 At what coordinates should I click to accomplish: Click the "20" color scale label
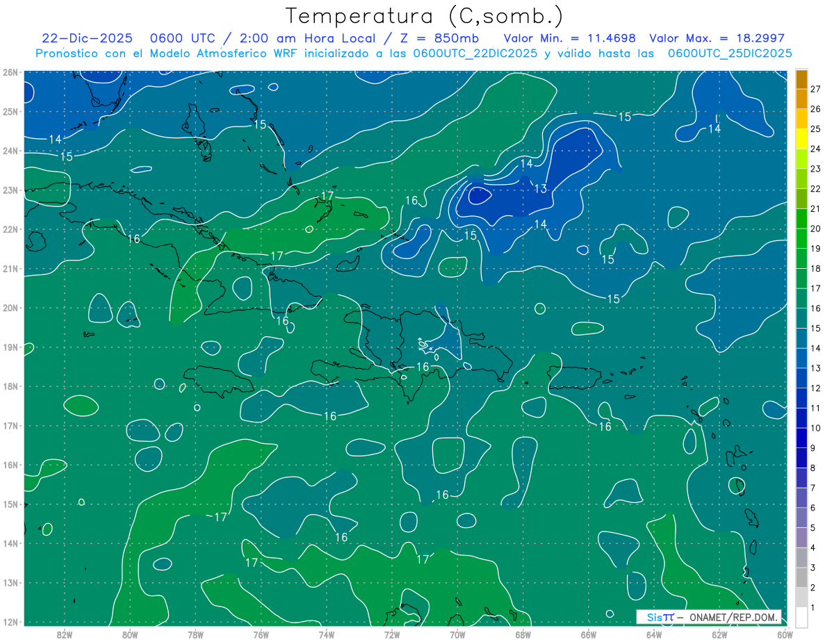816,228
